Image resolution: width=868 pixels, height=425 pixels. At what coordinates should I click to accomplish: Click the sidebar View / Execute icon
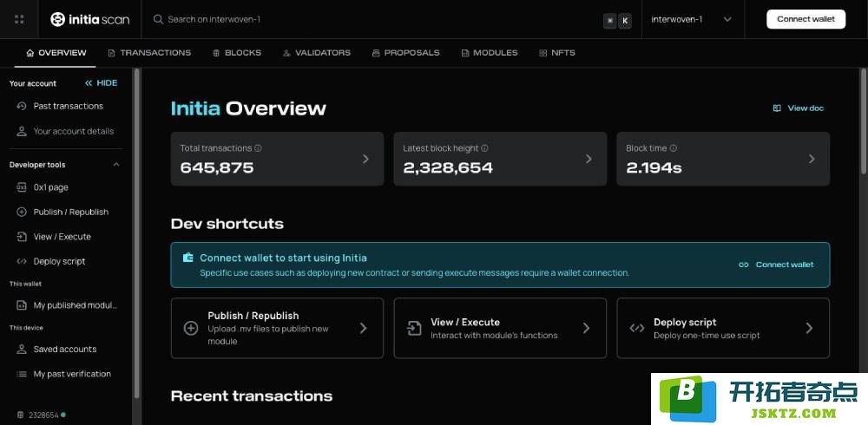point(22,237)
